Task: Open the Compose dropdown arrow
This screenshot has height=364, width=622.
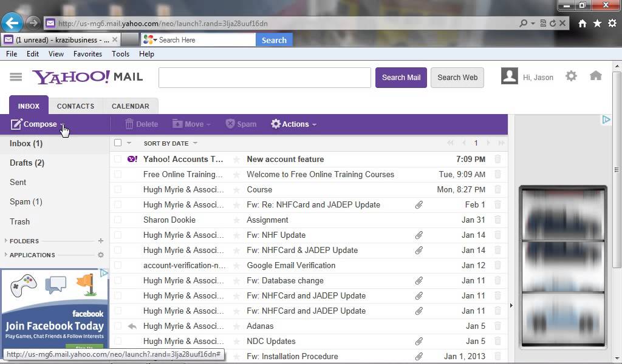Action: click(63, 125)
